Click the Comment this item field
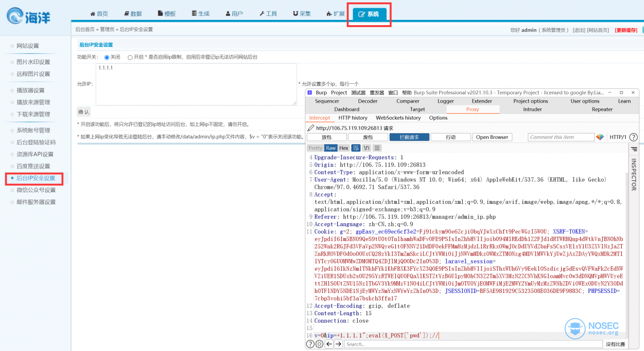 pos(561,137)
